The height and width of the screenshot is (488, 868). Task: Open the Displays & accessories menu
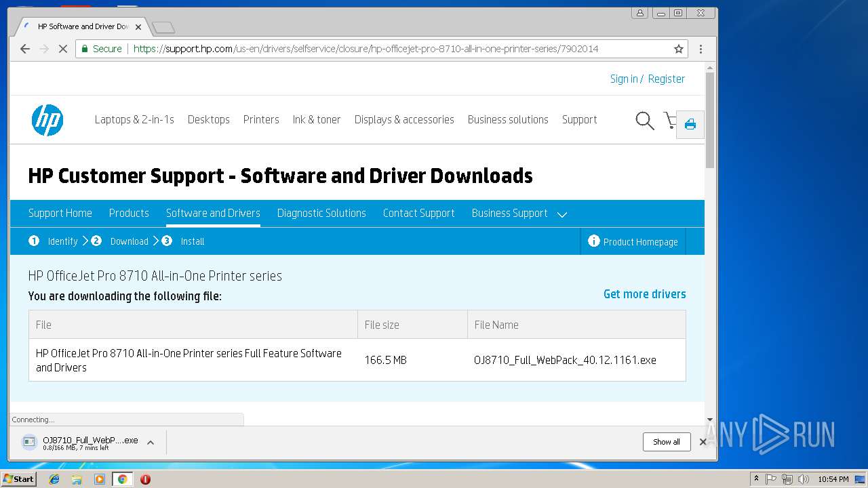(404, 119)
